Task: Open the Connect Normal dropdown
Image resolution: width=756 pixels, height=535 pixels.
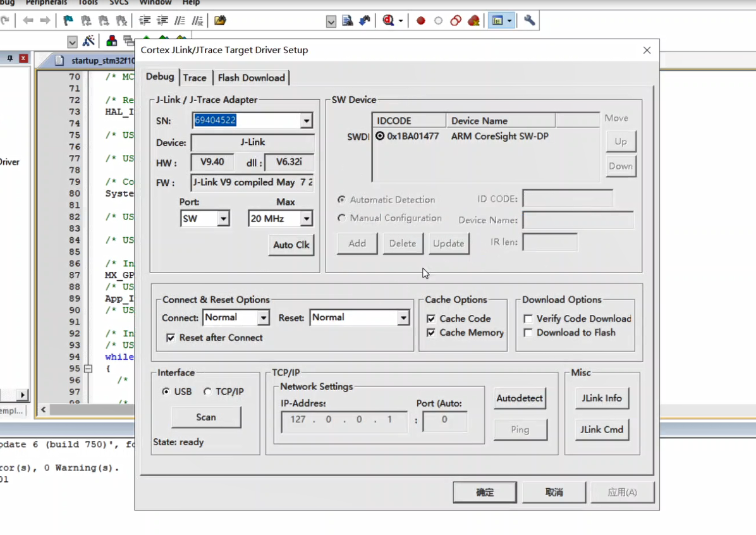Action: click(x=263, y=317)
